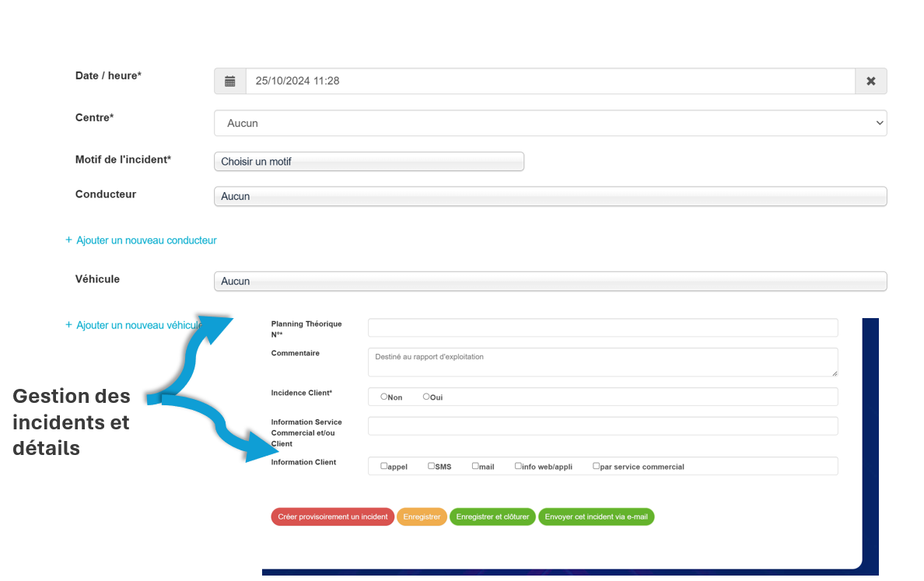Click into the Commentaire text area
The width and height of the screenshot is (924, 581).
point(603,362)
